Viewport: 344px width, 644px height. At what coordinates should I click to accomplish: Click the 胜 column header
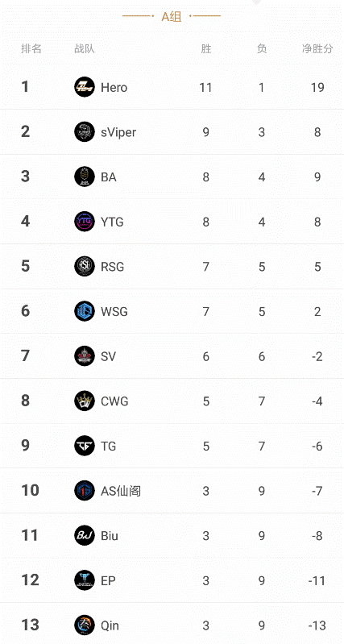206,49
